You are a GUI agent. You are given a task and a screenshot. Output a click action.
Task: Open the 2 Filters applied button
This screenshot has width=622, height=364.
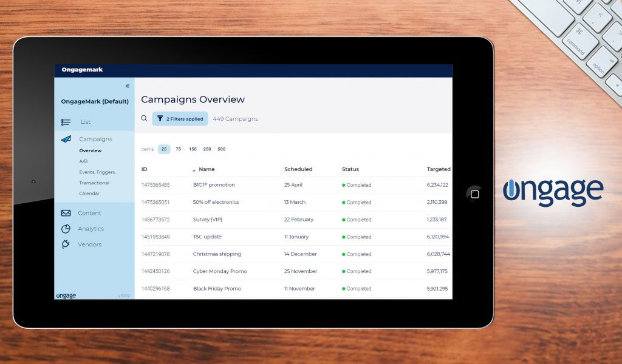[x=180, y=119]
